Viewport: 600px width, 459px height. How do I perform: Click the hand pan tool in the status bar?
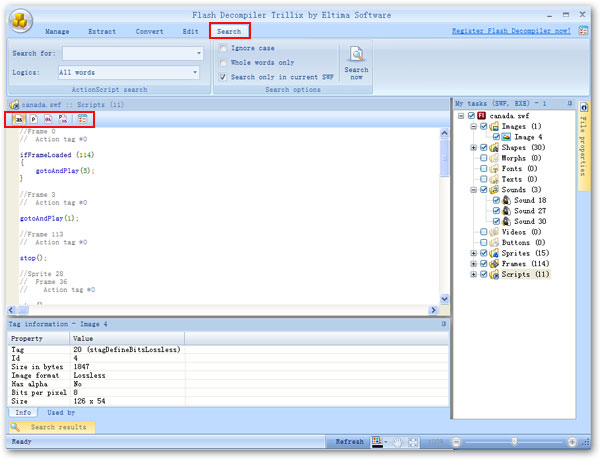[398, 442]
